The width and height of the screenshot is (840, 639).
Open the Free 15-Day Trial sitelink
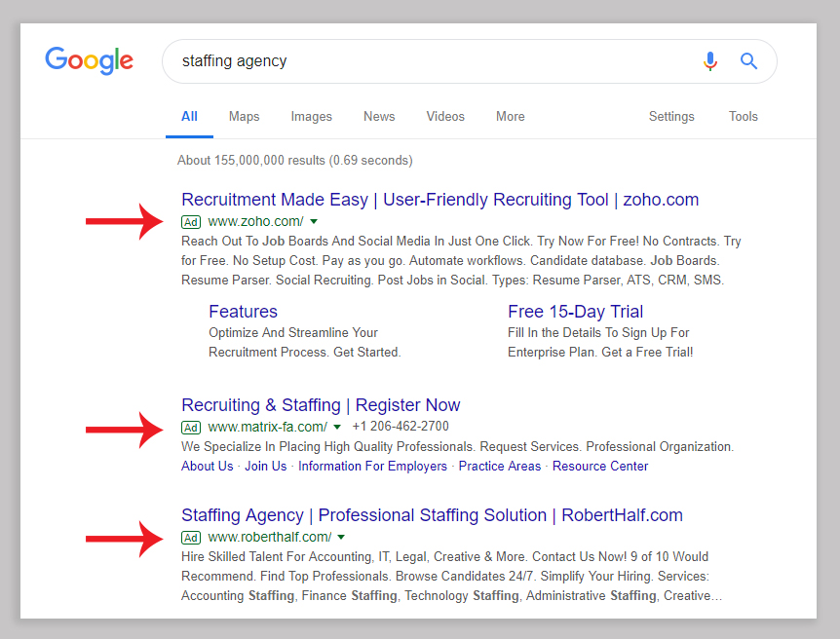coord(575,311)
